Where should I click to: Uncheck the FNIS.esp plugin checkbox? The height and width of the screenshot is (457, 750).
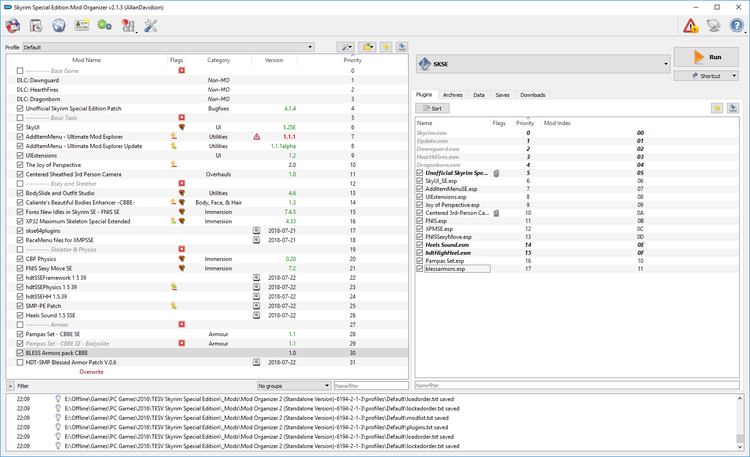(x=419, y=221)
